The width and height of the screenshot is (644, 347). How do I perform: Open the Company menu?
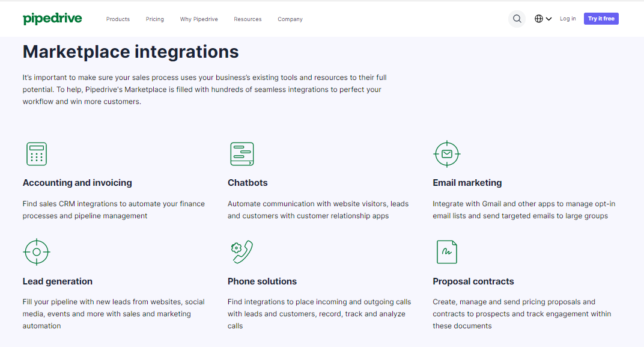[290, 19]
